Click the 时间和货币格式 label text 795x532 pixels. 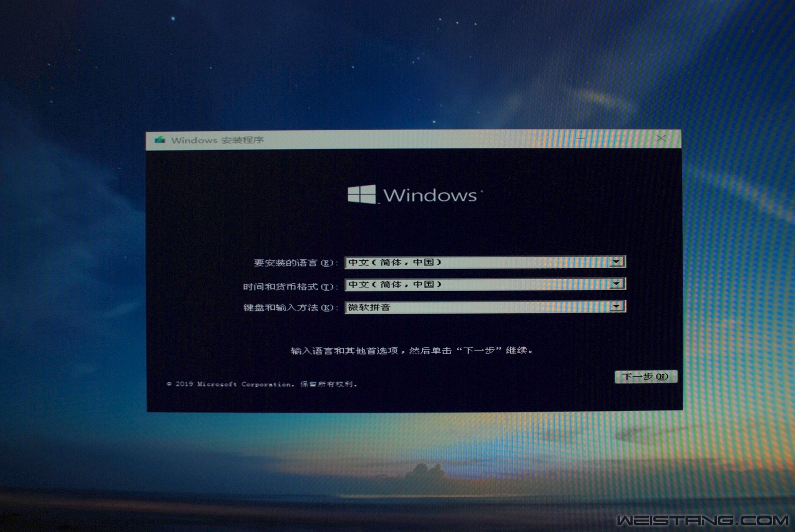pos(290,287)
